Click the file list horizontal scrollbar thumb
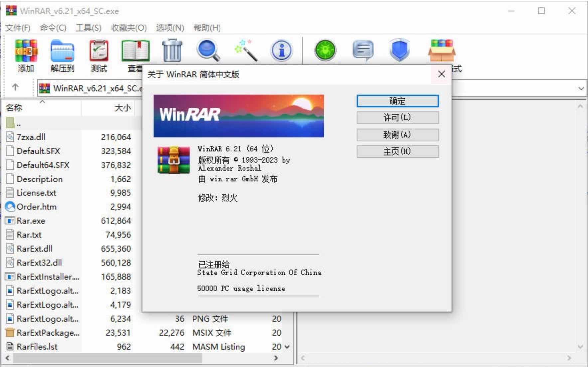This screenshot has height=367, width=588. [107, 358]
